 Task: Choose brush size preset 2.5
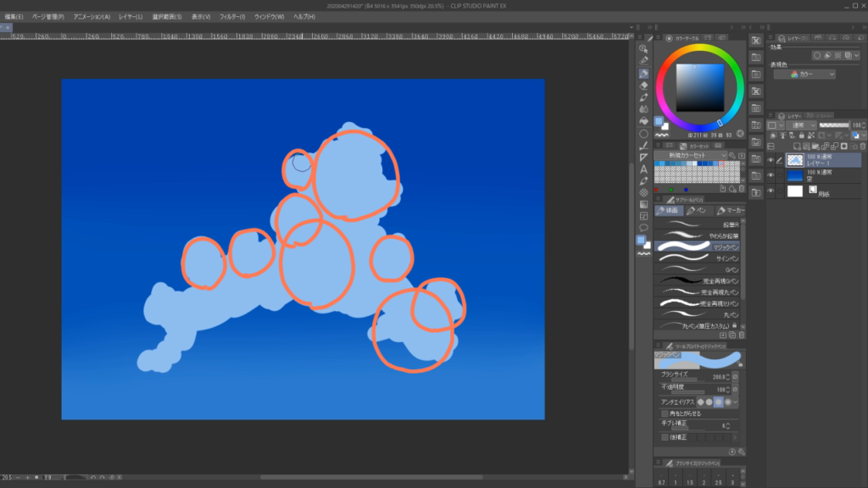tap(718, 478)
